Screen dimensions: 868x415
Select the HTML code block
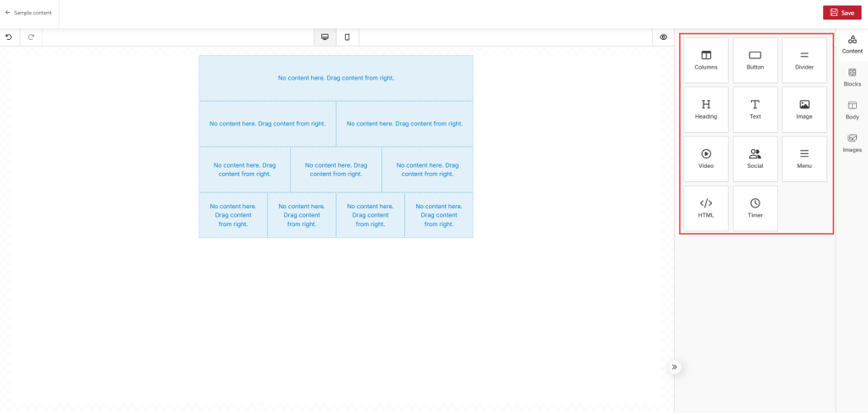(705, 208)
